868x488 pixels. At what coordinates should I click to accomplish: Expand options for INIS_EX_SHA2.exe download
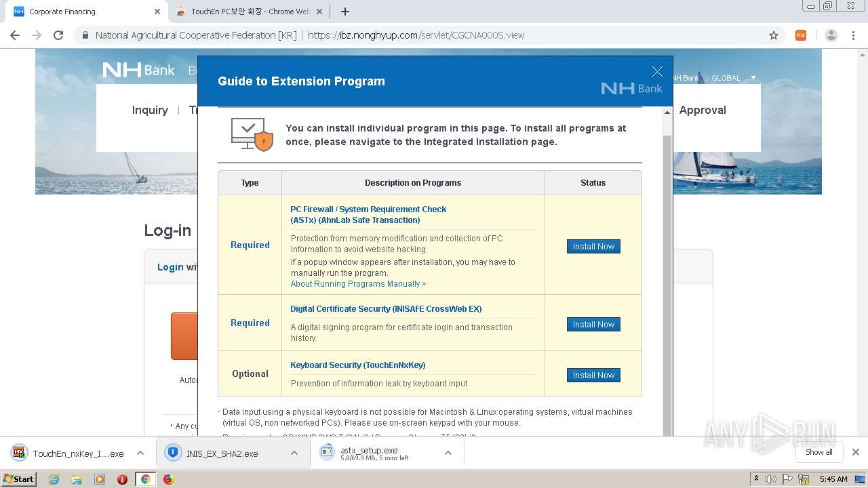pyautogui.click(x=294, y=453)
